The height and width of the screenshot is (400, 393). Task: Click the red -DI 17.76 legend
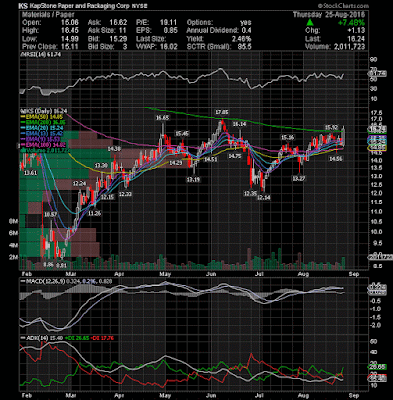pos(101,338)
